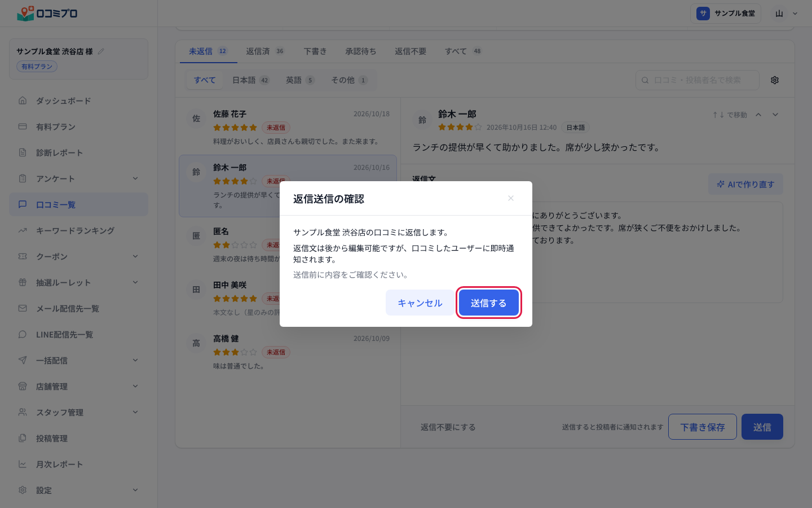Screen dimensions: 812x508
Task: Select the 高橋 健 review row
Action: point(288,352)
